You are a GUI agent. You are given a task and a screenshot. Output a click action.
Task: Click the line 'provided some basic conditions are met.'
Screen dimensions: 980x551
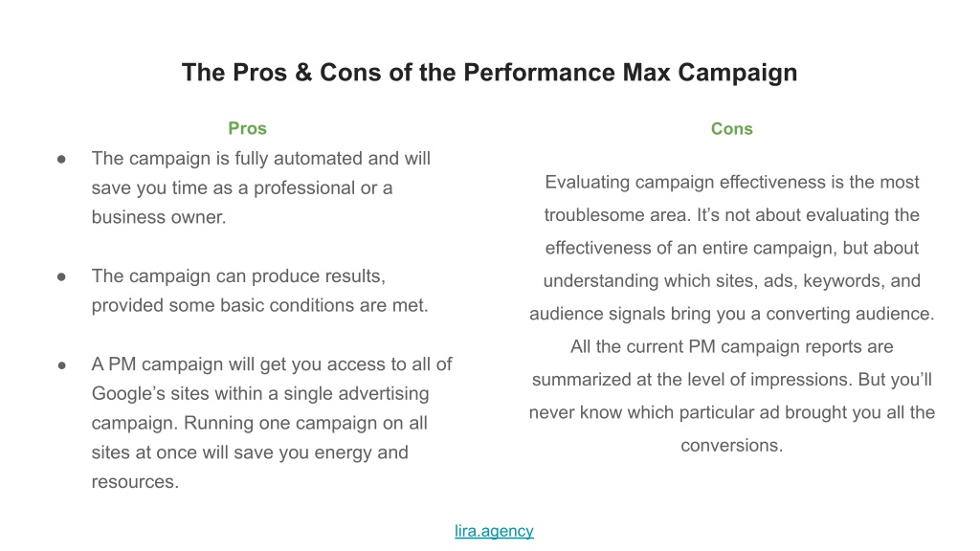tap(260, 305)
